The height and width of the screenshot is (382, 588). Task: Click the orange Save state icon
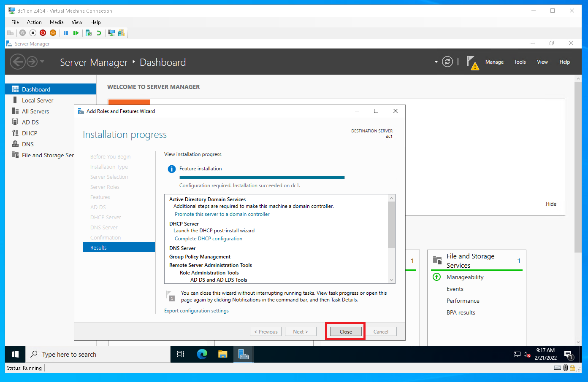click(x=53, y=33)
